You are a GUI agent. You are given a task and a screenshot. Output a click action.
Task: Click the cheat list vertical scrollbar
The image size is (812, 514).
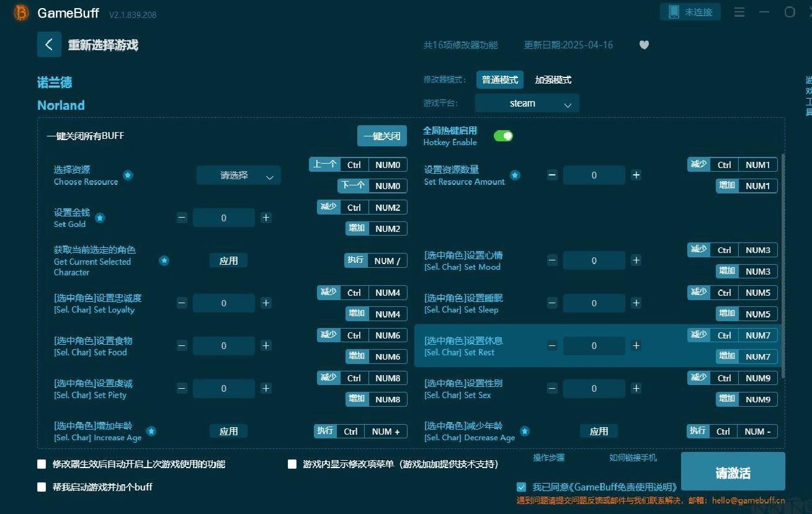[783, 267]
